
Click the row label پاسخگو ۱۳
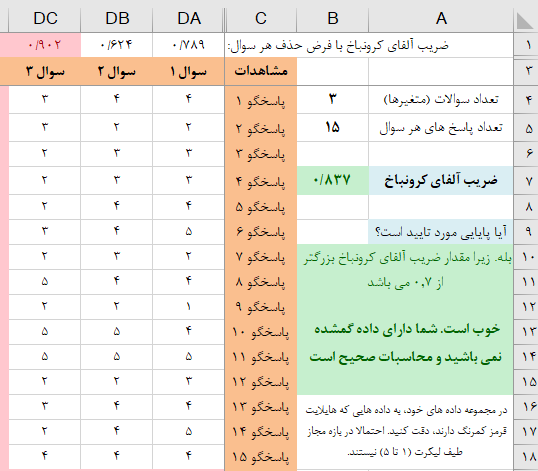click(261, 407)
